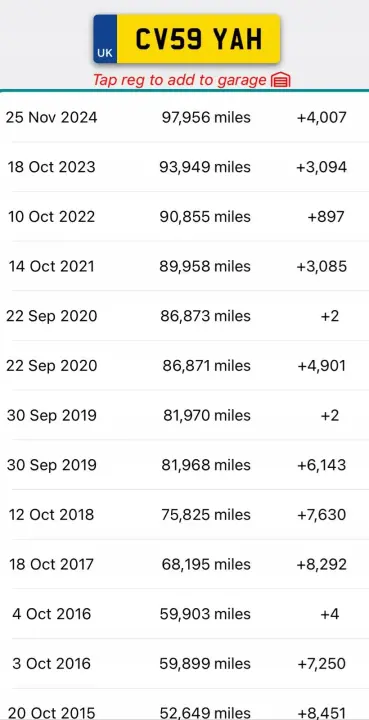The width and height of the screenshot is (369, 720).
Task: Click the red garage icon
Action: tap(281, 80)
